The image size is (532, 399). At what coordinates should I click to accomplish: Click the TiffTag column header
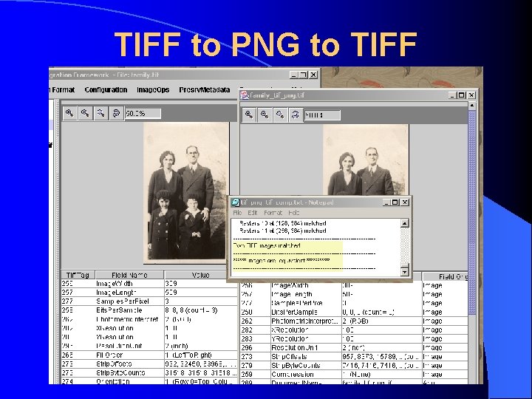78,275
